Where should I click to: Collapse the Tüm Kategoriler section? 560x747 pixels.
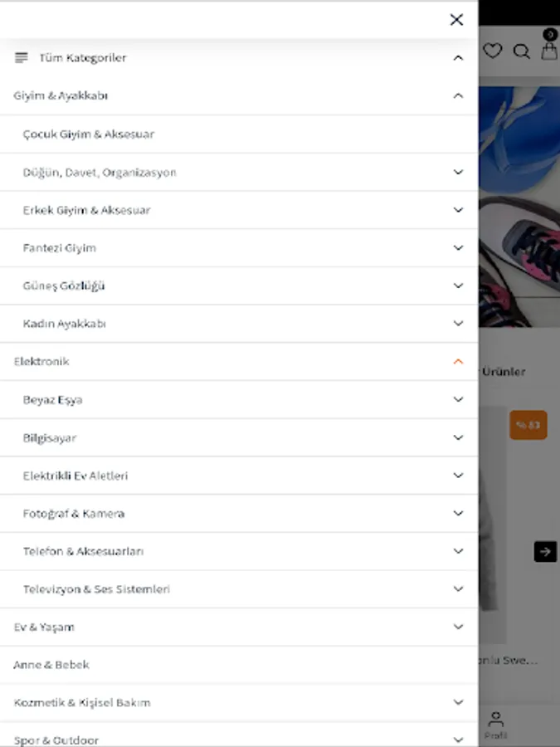[458, 57]
